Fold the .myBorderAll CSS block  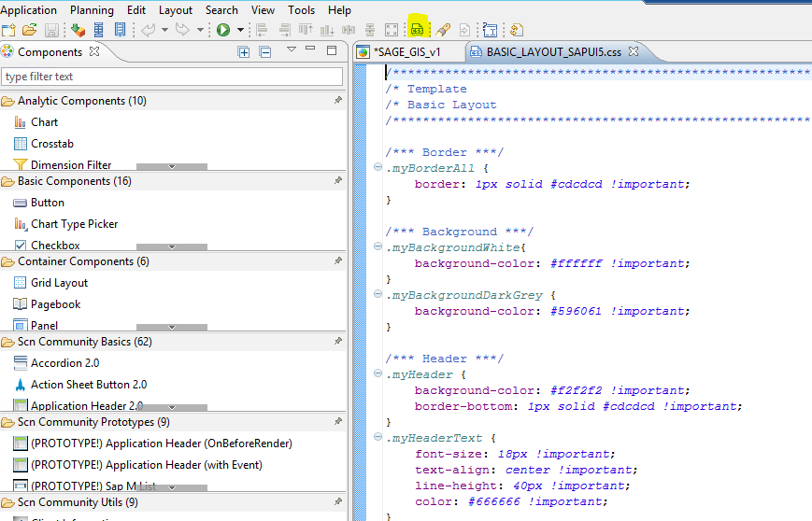click(x=378, y=167)
